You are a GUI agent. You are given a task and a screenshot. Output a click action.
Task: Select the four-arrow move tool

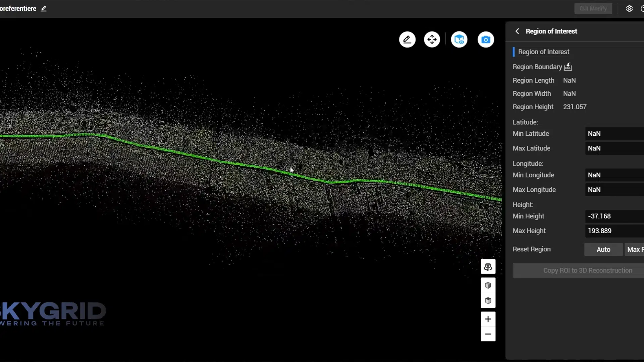coord(432,40)
